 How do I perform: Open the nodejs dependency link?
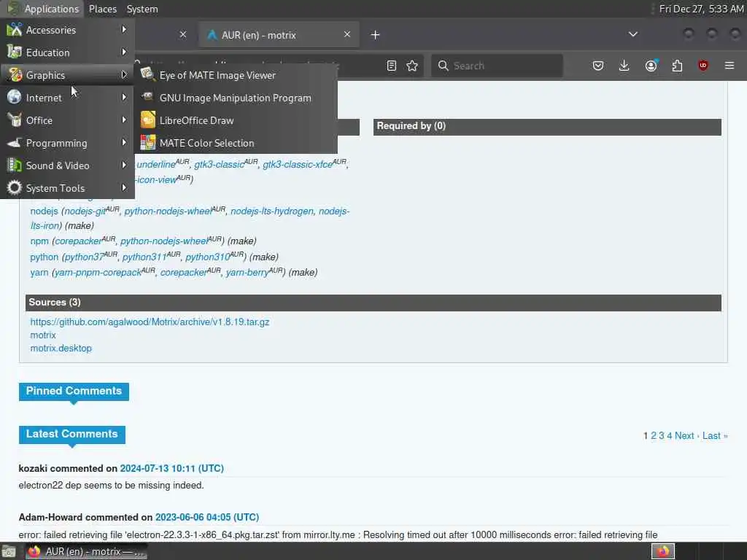44,211
